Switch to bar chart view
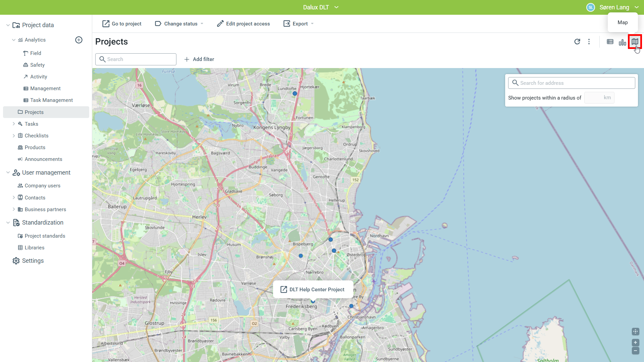This screenshot has width=644, height=362. (x=623, y=42)
